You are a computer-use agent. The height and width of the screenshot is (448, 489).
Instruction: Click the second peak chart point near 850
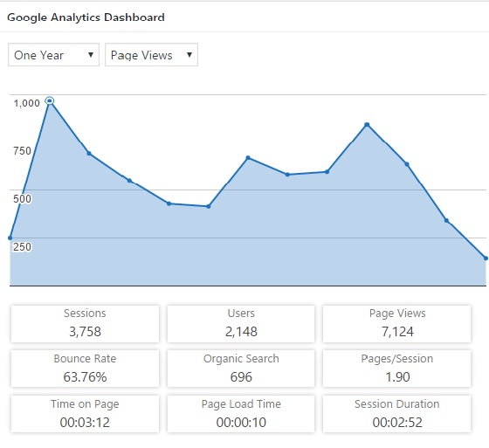pyautogui.click(x=367, y=125)
